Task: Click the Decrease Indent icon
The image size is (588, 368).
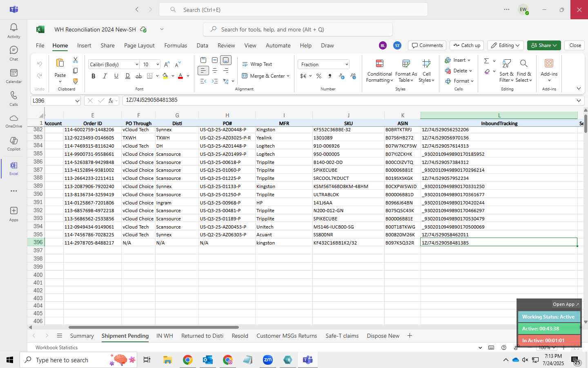Action: (203, 81)
